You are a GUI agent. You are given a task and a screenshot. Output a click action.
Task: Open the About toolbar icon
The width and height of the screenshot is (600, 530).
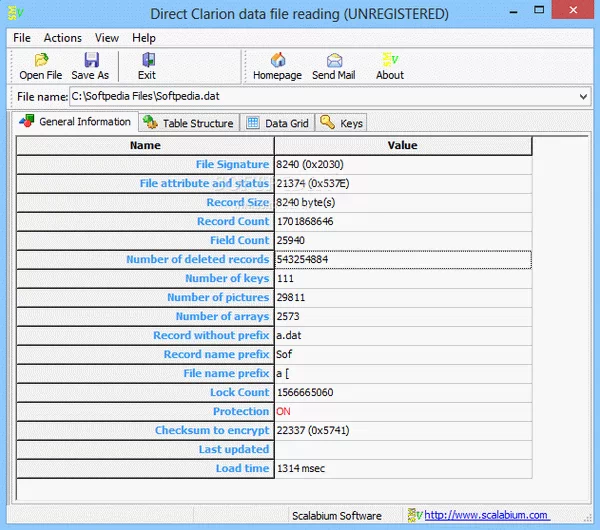coord(390,59)
